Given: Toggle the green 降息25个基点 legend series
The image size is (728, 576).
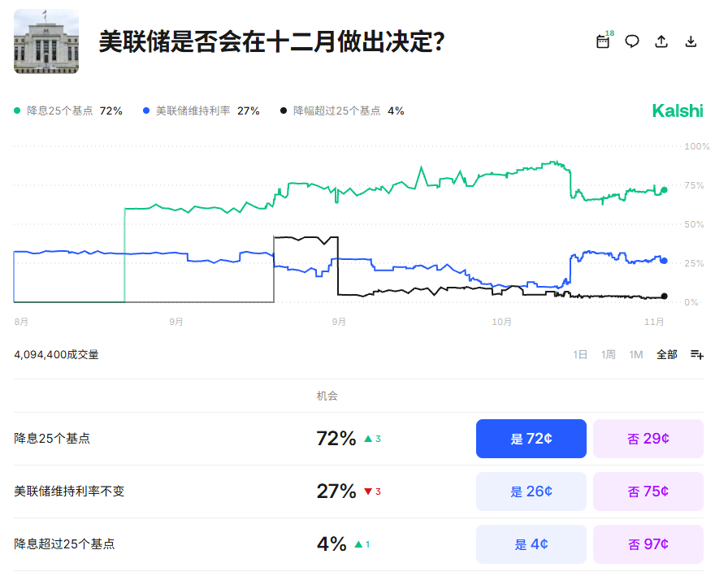Looking at the screenshot, I should pos(68,110).
